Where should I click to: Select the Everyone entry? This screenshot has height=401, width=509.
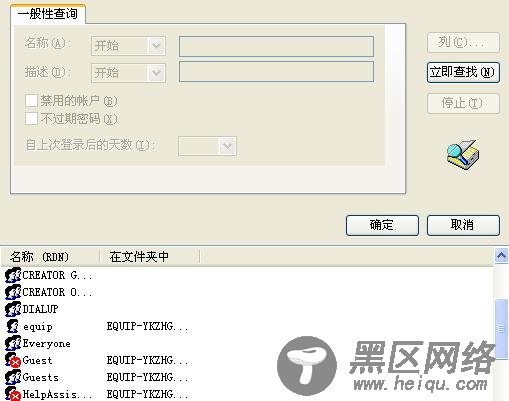click(x=46, y=344)
